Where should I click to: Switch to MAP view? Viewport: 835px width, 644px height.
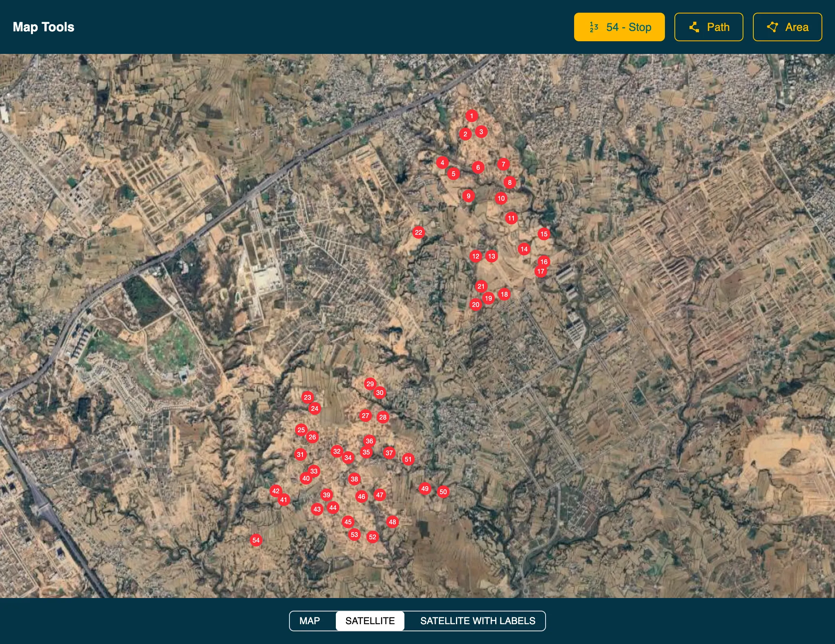coord(309,621)
